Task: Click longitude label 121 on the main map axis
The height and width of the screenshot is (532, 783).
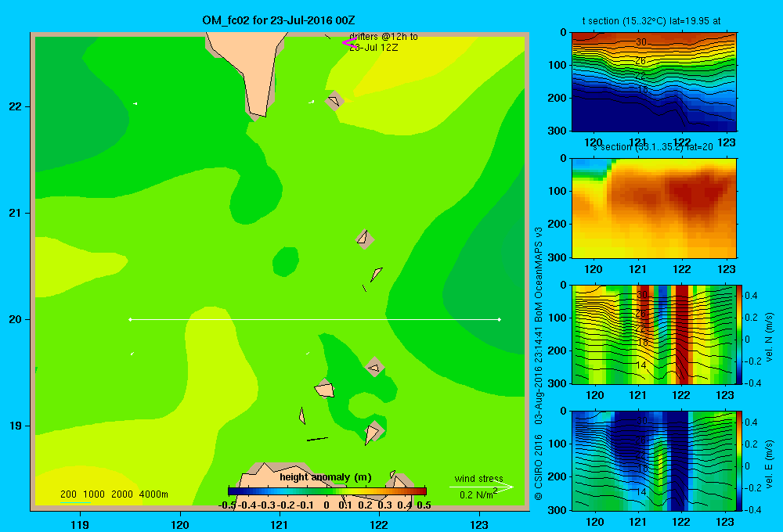Action: (x=280, y=524)
